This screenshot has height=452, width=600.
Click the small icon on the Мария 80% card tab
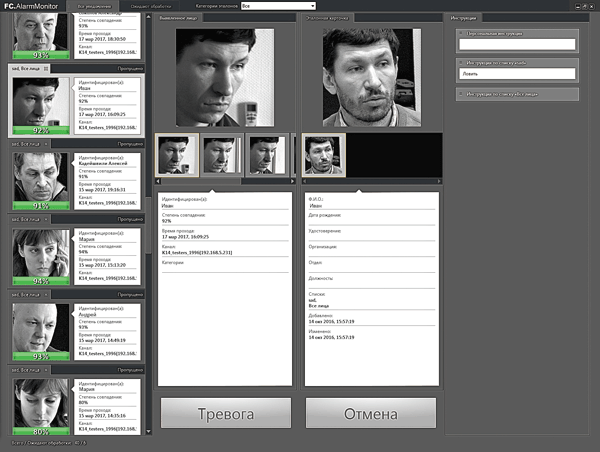[46, 370]
